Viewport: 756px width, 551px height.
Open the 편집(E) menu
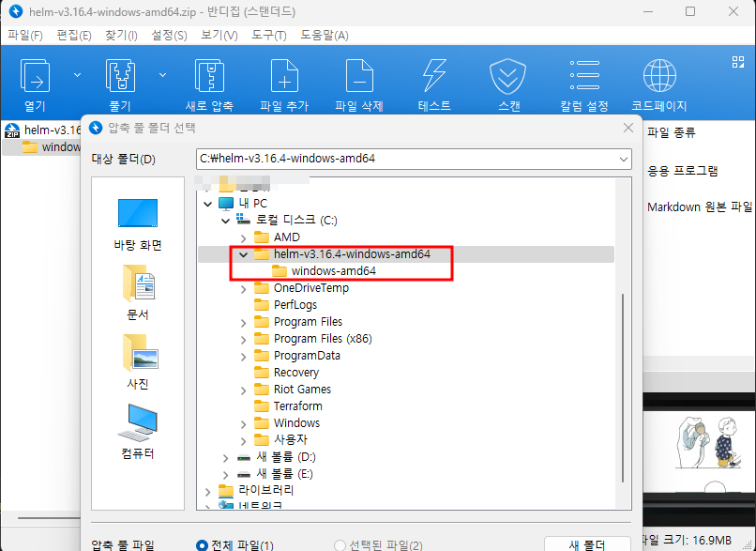click(x=74, y=36)
